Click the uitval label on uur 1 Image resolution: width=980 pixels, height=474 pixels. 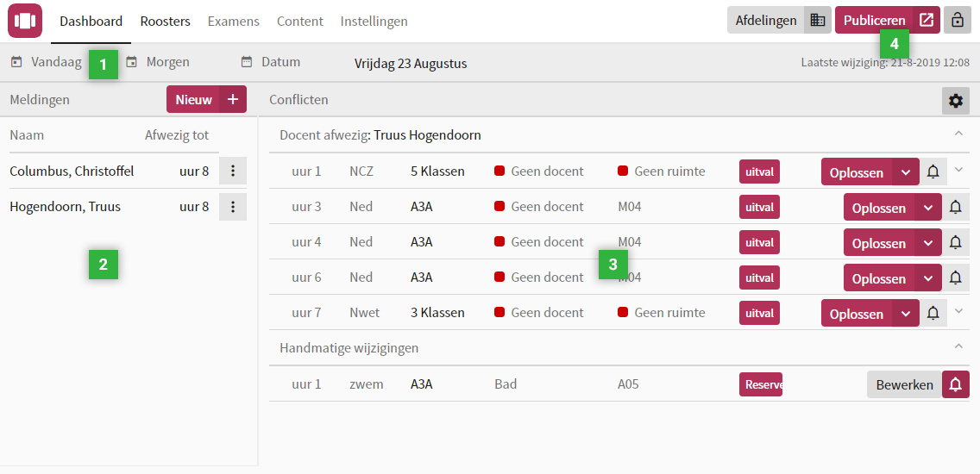(759, 172)
